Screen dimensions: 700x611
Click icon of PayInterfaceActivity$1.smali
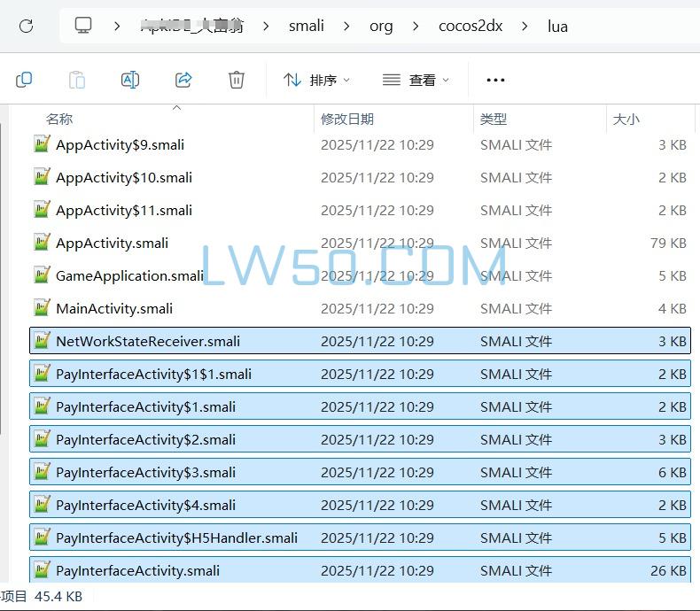[x=42, y=406]
